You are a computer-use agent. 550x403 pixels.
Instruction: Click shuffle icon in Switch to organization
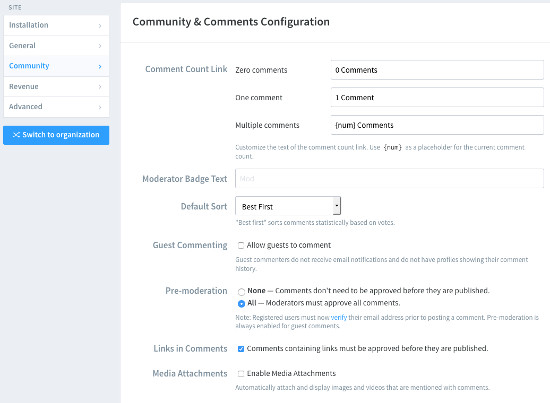(x=16, y=135)
